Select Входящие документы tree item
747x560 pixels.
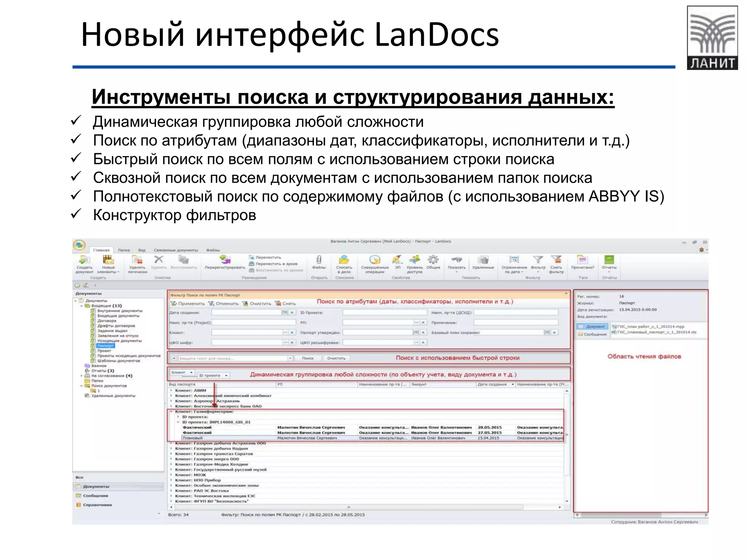pyautogui.click(x=118, y=316)
